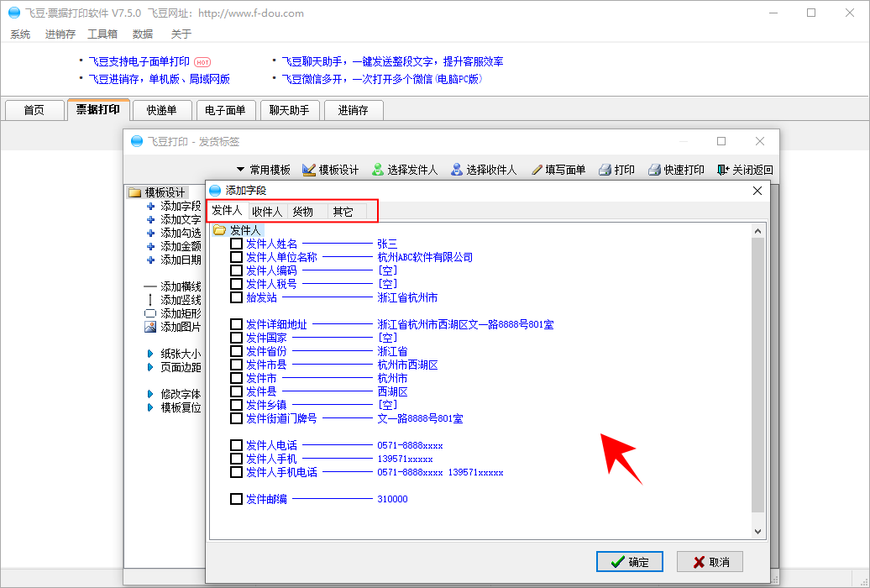The height and width of the screenshot is (588, 870).
Task: Click the 取消 button
Action: click(710, 562)
